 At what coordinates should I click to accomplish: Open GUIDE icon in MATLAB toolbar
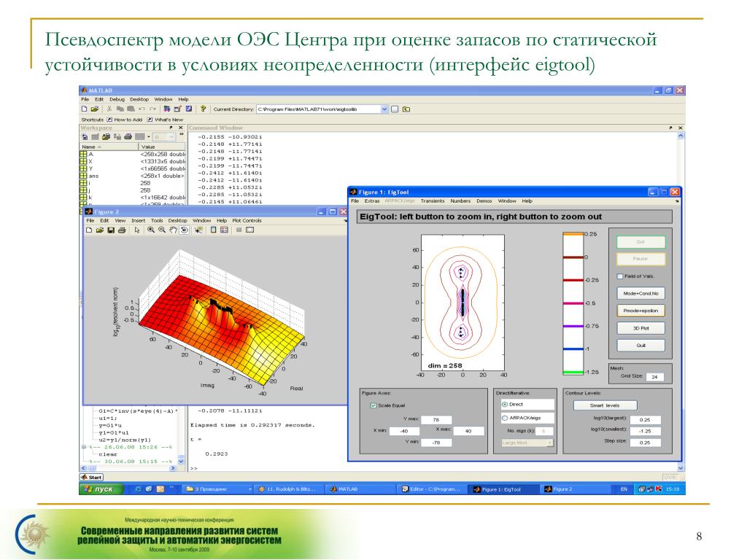[178, 109]
